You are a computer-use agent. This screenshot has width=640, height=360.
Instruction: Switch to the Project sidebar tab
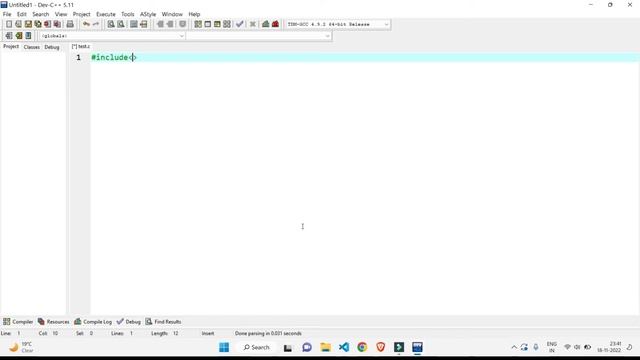11,47
